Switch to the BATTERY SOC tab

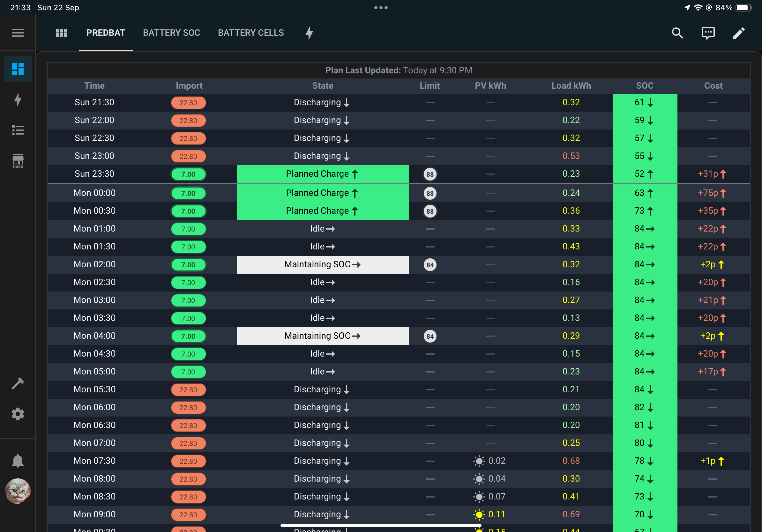[171, 33]
